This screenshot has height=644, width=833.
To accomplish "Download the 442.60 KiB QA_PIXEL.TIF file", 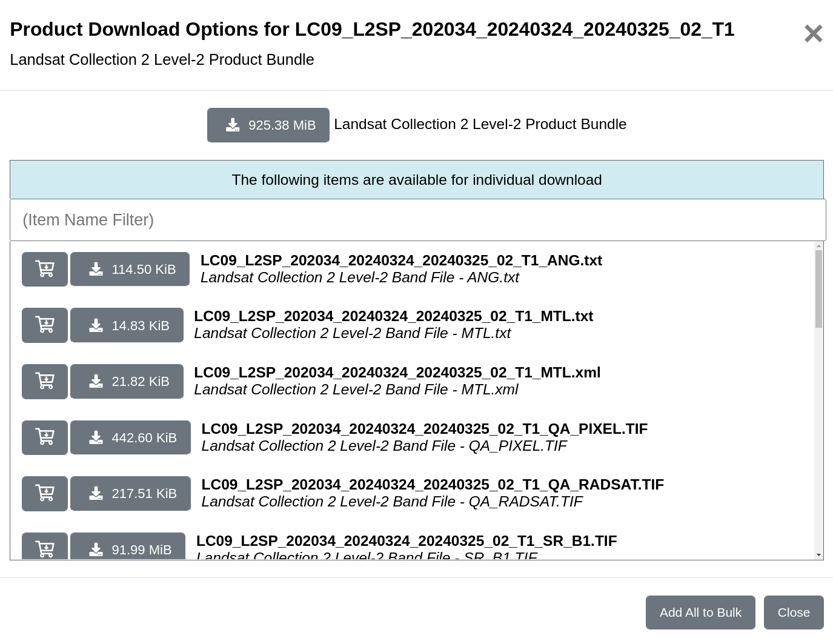I will pyautogui.click(x=130, y=437).
